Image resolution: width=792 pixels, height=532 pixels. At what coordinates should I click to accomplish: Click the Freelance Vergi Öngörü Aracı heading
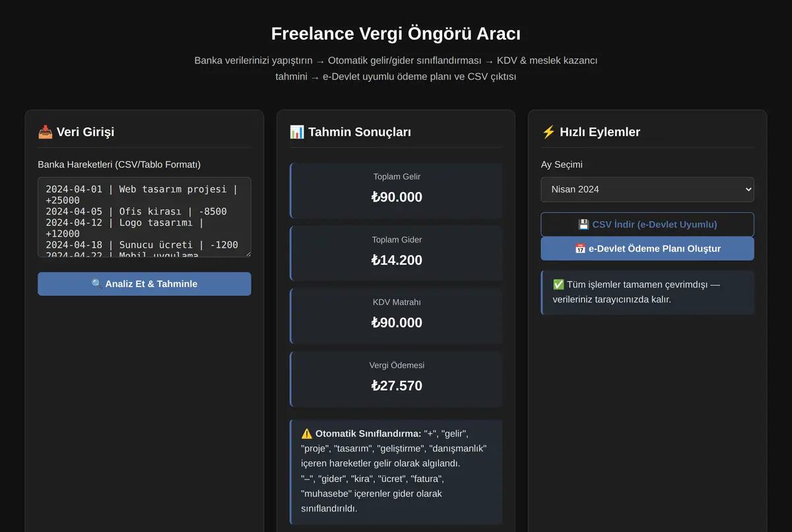(x=396, y=34)
